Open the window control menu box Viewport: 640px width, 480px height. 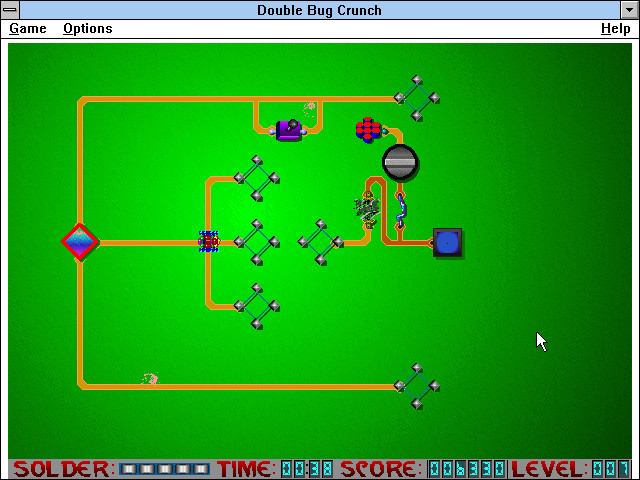coord(10,10)
